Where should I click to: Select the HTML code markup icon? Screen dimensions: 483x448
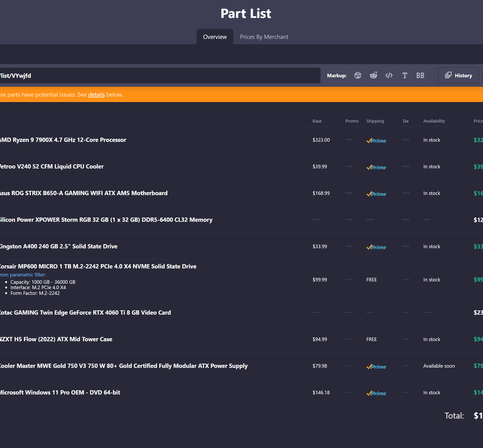pos(389,75)
